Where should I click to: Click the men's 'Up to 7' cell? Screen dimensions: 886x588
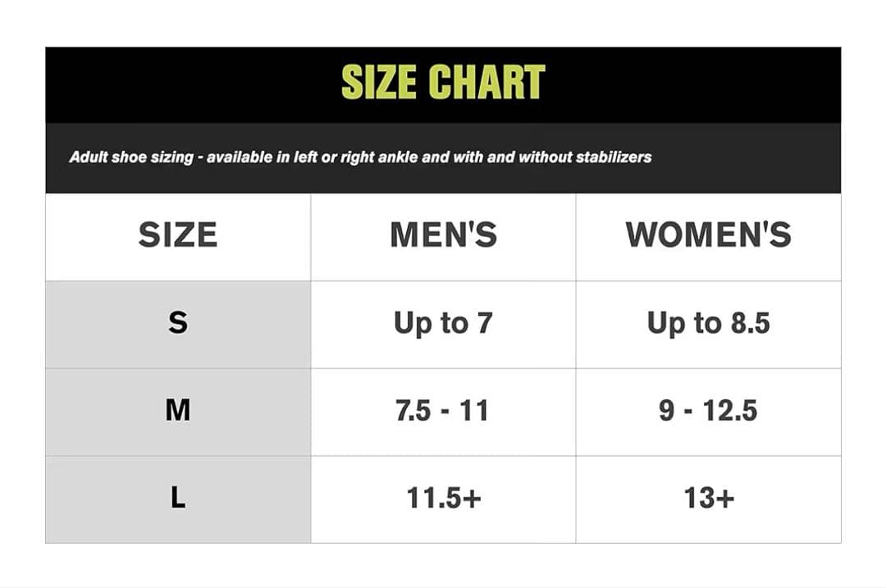443,323
